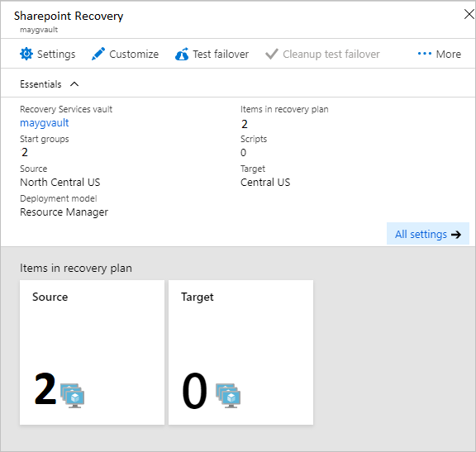Open the Target items tile
The image size is (476, 452).
click(x=240, y=353)
